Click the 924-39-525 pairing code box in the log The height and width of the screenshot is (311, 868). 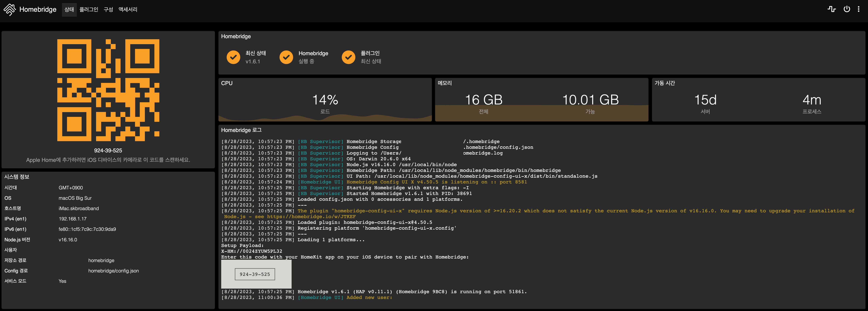[255, 274]
